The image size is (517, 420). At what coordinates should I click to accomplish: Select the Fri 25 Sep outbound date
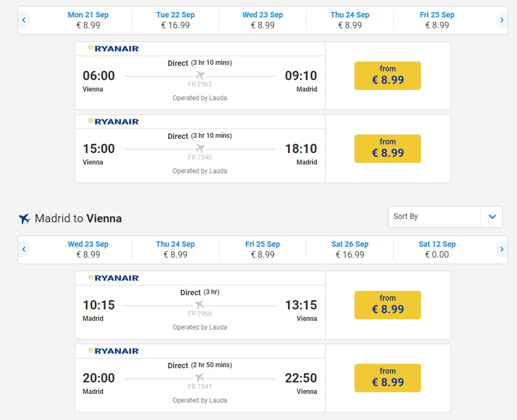pyautogui.click(x=437, y=20)
